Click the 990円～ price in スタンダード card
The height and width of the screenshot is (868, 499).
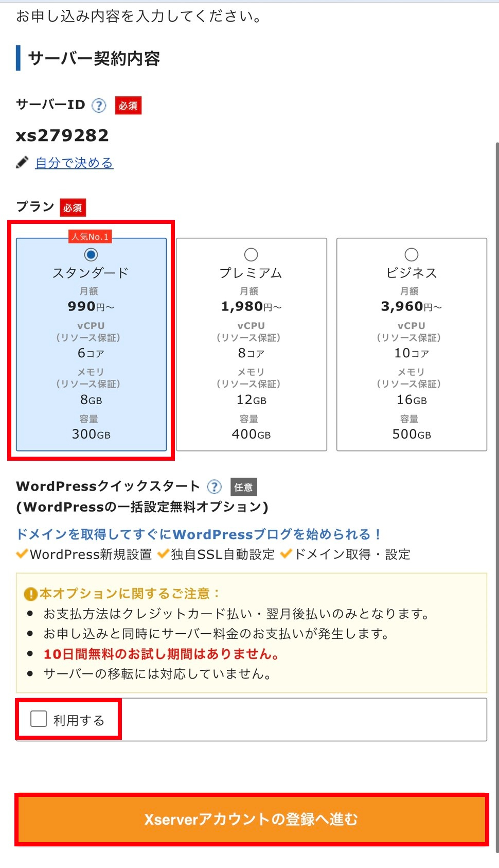(91, 306)
